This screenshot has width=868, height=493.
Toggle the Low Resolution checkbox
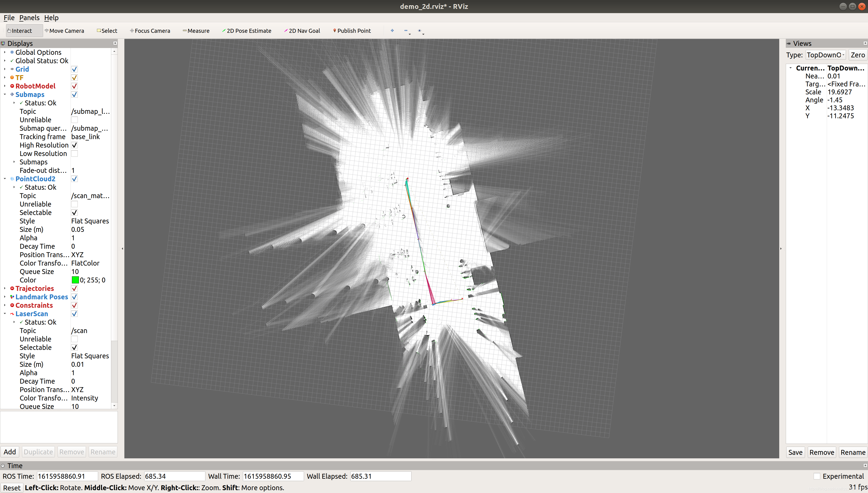coord(74,153)
